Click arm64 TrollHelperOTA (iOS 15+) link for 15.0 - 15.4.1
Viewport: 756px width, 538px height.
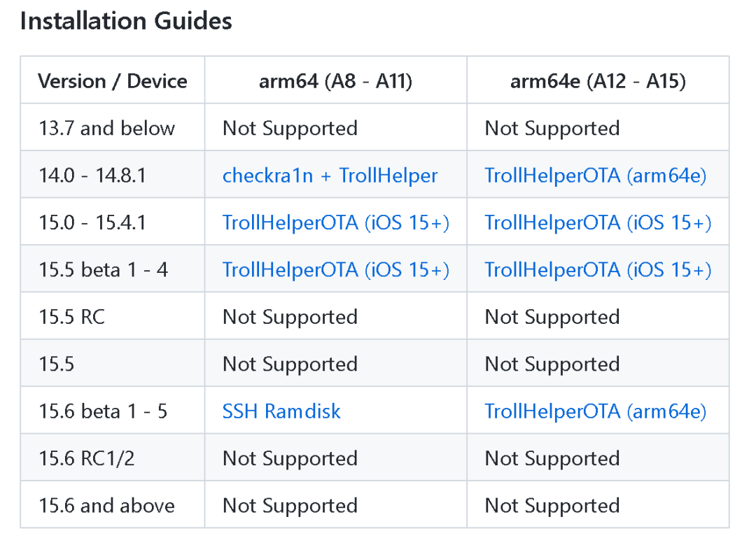click(x=336, y=222)
